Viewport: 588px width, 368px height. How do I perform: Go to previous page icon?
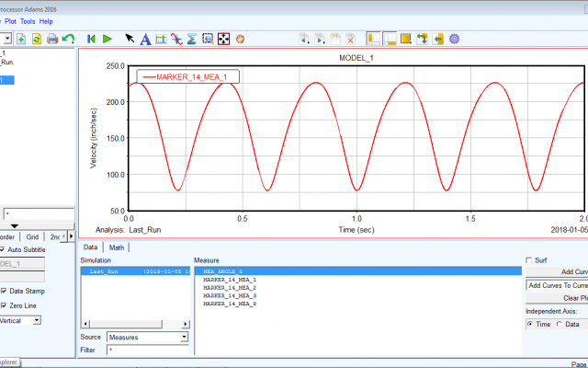point(304,39)
